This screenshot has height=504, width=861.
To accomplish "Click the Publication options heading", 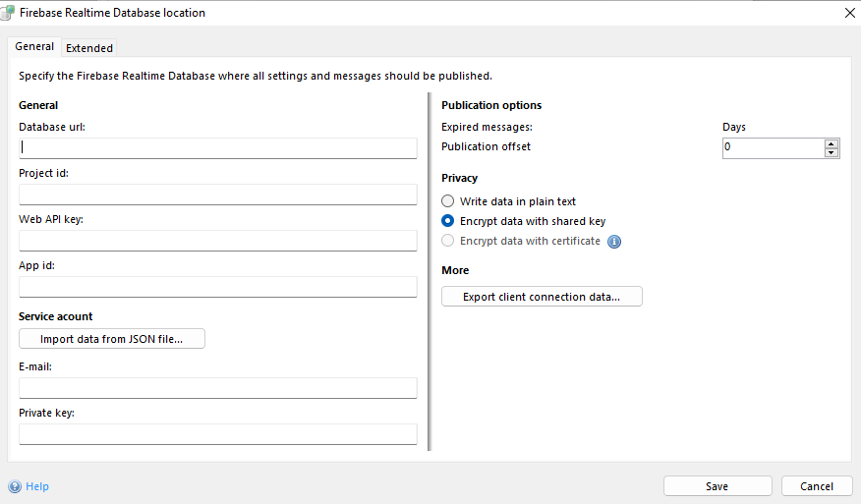I will (x=491, y=105).
